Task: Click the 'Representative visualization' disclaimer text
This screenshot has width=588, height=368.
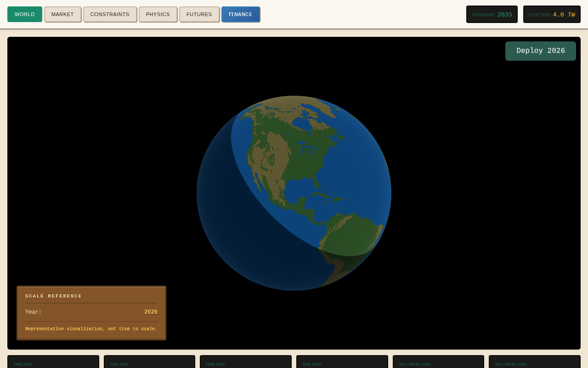Action: [x=91, y=329]
